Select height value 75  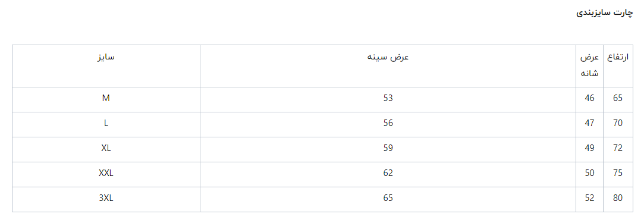tap(618, 173)
